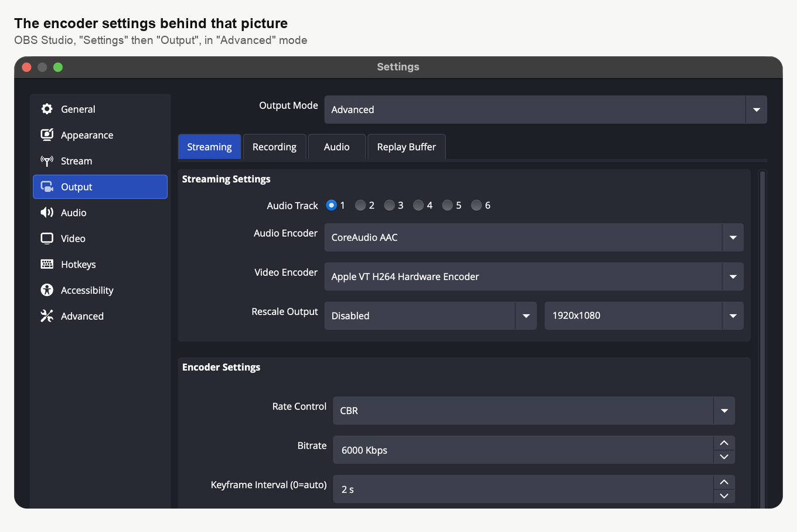Click the Appearance icon in sidebar
Viewport: 797px width, 532px height.
47,135
